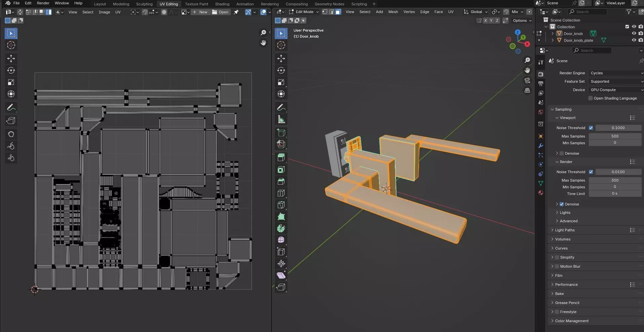Viewport: 644px width, 332px height.
Task: Select the Measure tool in the 3D viewport
Action: tap(281, 119)
